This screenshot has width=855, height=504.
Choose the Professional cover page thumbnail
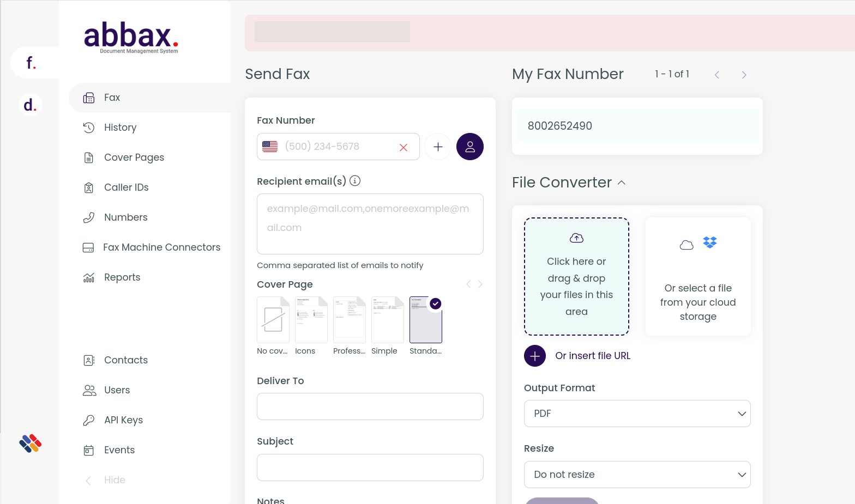[349, 320]
